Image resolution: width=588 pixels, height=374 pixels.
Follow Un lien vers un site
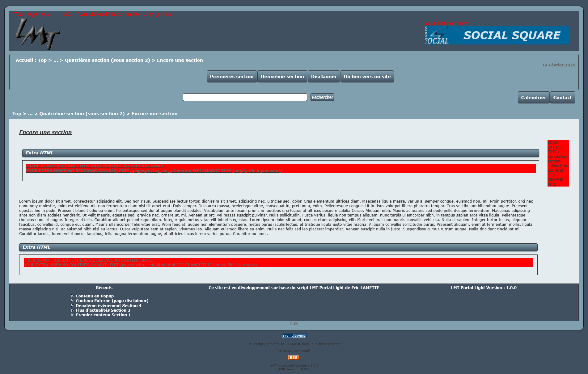click(x=367, y=77)
